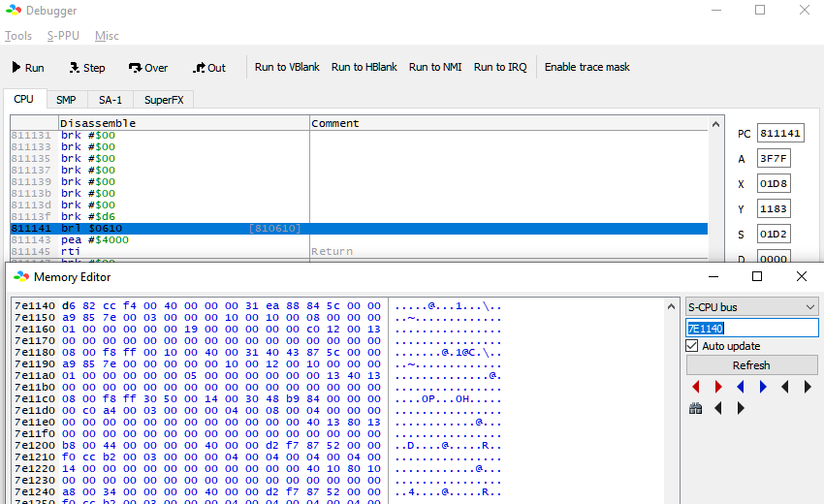Click the S register field 01D2
The image size is (824, 504).
774,234
